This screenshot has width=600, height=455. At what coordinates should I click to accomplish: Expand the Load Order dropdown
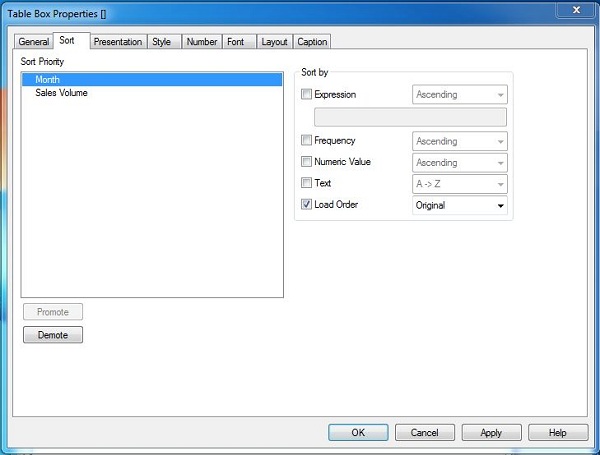pyautogui.click(x=459, y=206)
